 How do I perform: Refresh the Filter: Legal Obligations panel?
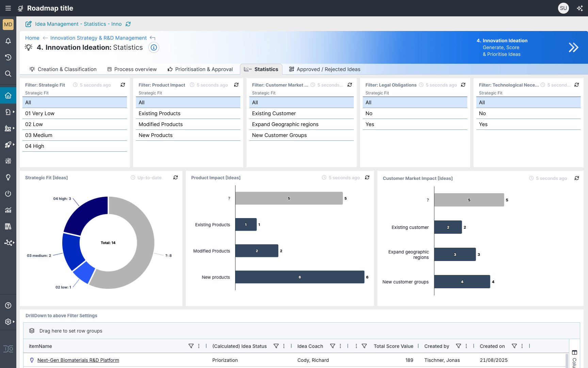click(463, 85)
